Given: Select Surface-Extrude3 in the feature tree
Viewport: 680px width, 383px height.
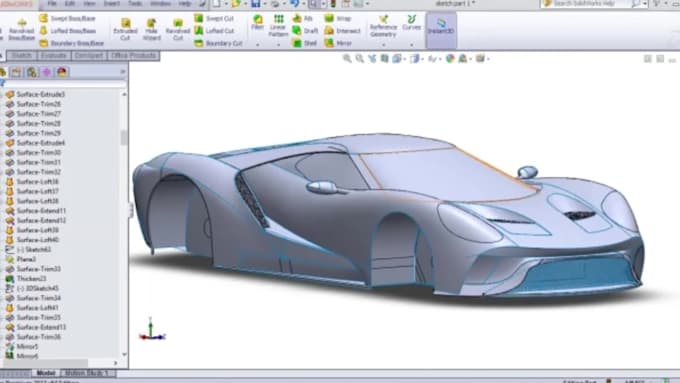Looking at the screenshot, I should coord(36,94).
